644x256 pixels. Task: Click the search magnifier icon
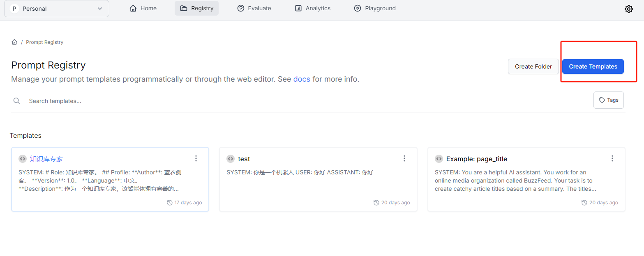tap(17, 101)
